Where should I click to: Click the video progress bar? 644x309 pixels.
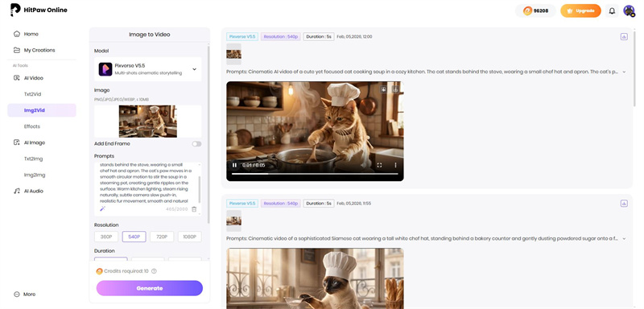point(315,174)
